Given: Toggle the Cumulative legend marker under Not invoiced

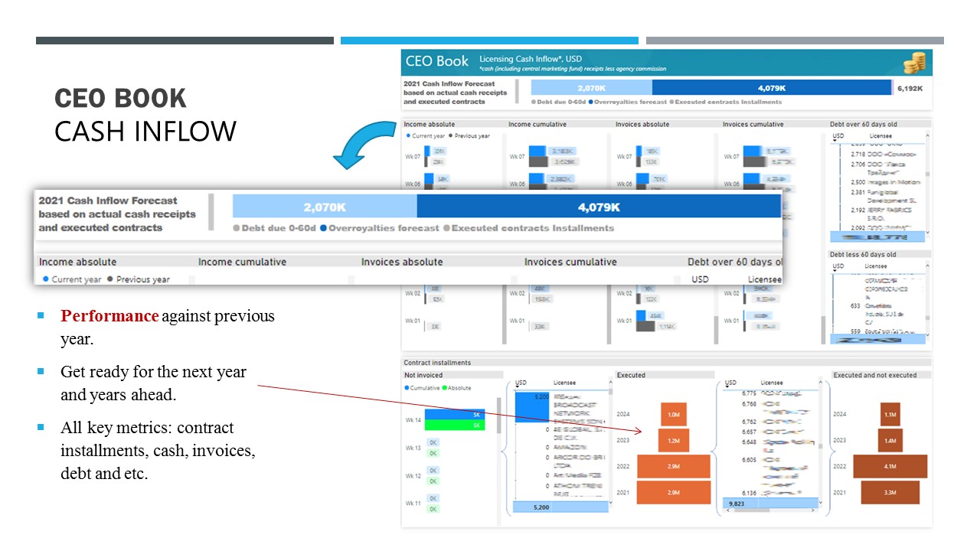Looking at the screenshot, I should coord(407,388).
